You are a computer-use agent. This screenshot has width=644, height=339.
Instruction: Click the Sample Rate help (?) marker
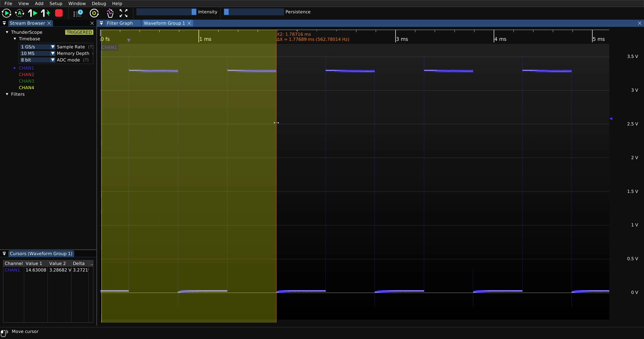[x=91, y=47]
